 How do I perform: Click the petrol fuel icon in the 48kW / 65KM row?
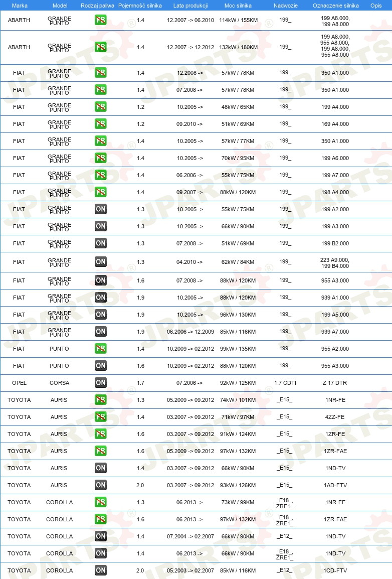(101, 107)
